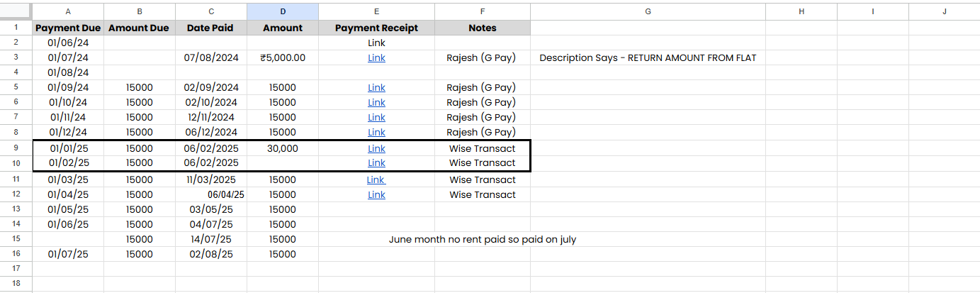This screenshot has width=980, height=293.
Task: Select date paid cell 14/07/25
Action: pos(211,239)
